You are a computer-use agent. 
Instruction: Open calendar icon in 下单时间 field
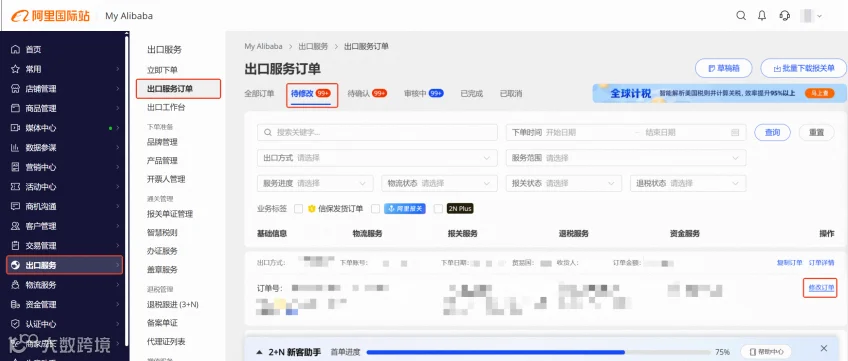734,132
